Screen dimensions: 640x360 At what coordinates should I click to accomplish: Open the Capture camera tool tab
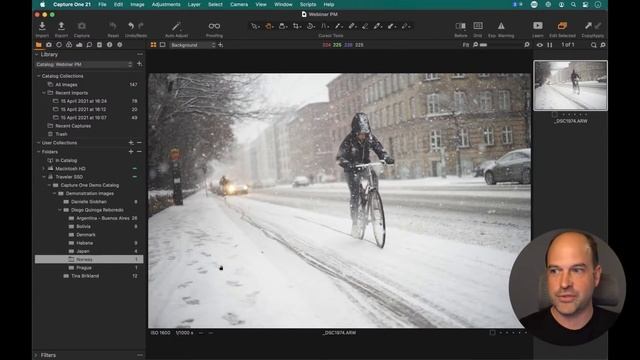coord(49,45)
